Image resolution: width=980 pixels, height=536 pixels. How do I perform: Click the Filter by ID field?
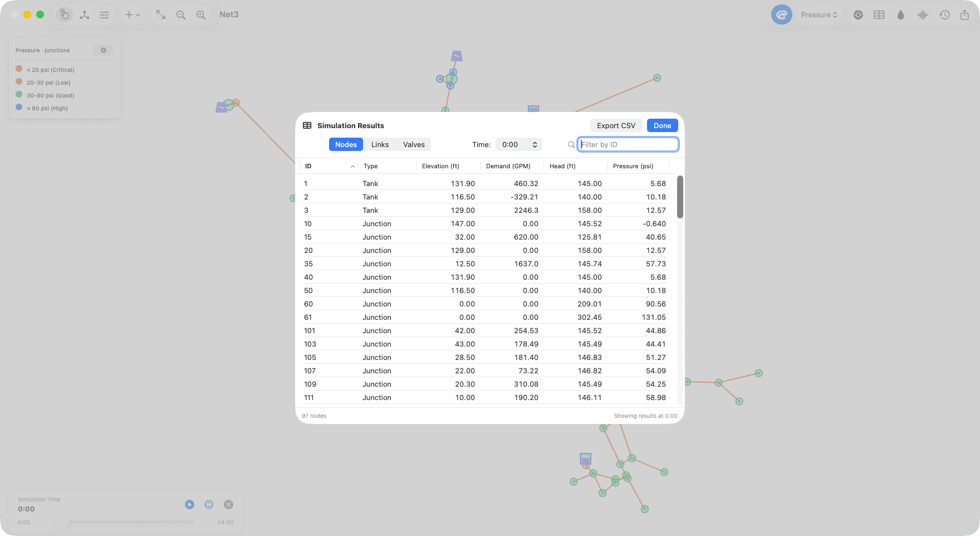(x=628, y=144)
